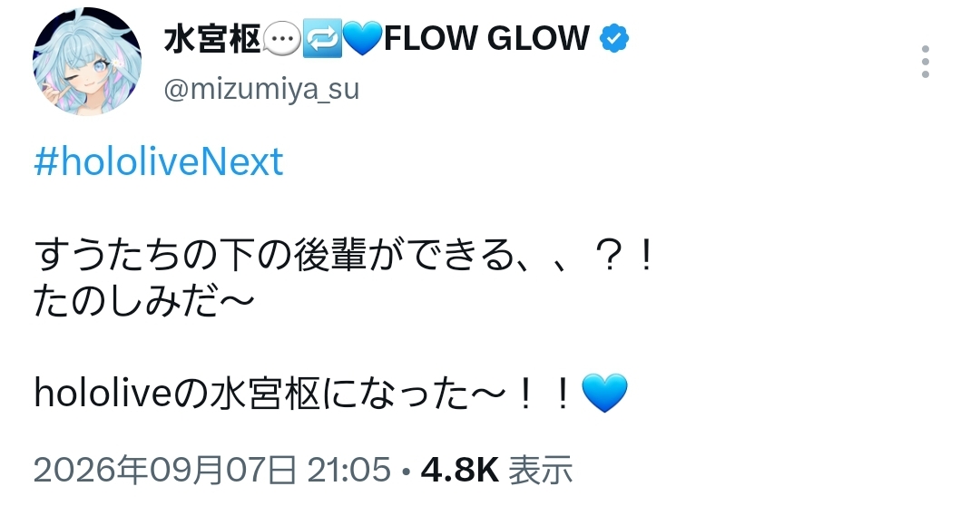Click the blue heart emoji ending the tweet

tap(604, 394)
